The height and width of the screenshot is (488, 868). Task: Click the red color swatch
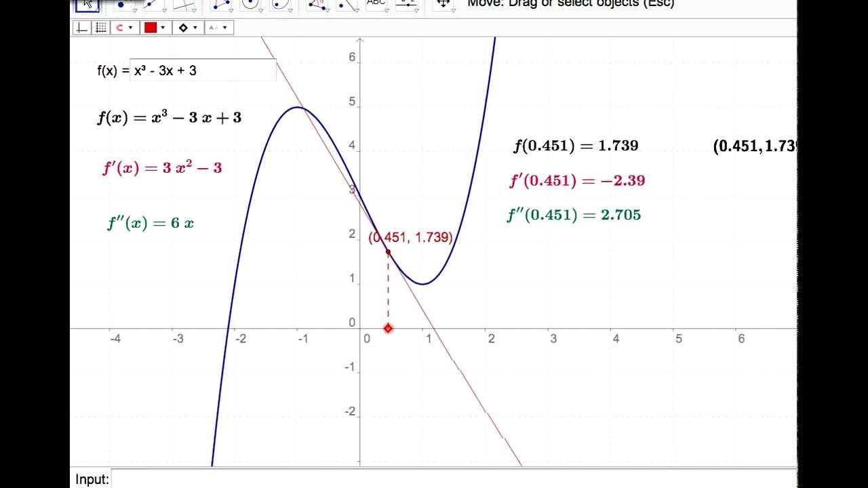point(151,28)
